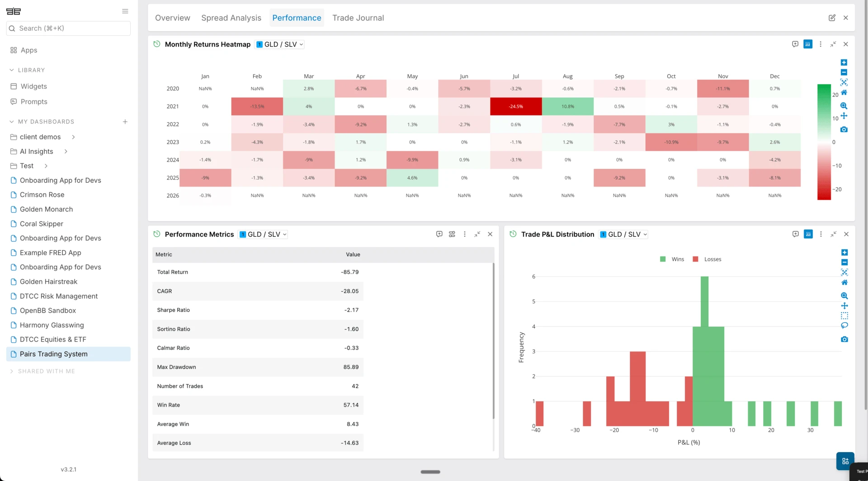
Task: Open GLD / SLV dropdown on heatmap
Action: pyautogui.click(x=280, y=44)
